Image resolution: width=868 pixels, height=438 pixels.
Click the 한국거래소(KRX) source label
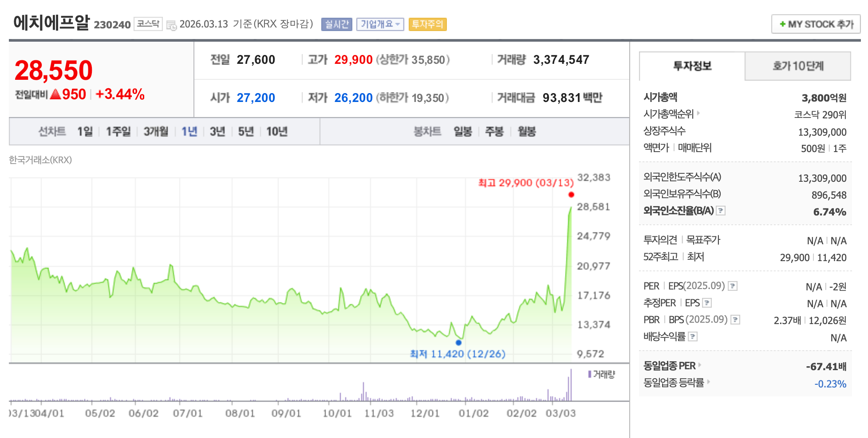40,160
